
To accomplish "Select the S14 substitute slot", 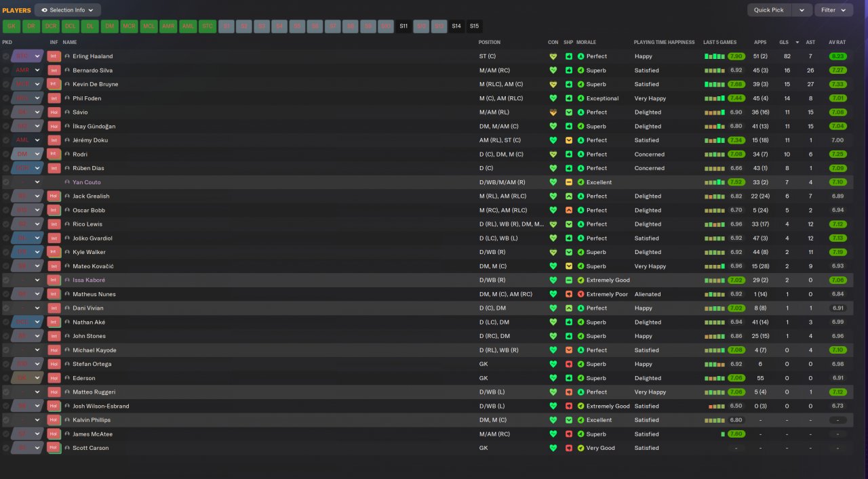I will pyautogui.click(x=456, y=26).
